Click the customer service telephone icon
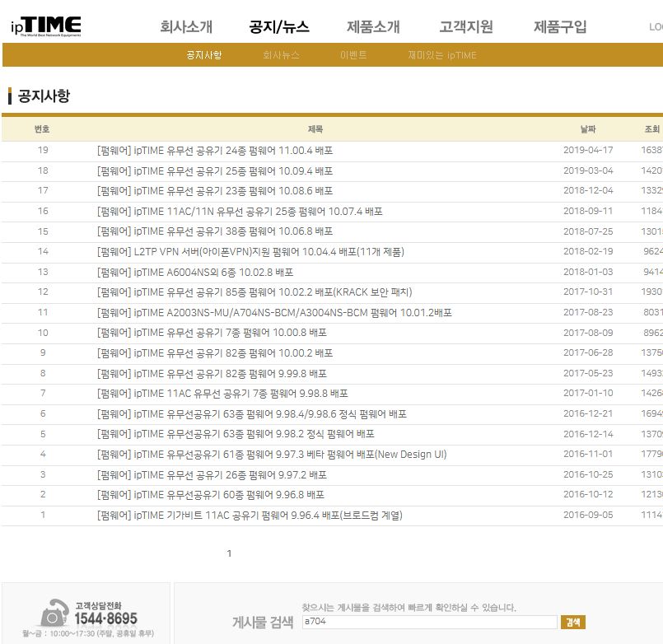Image resolution: width=663 pixels, height=644 pixels. 54,613
